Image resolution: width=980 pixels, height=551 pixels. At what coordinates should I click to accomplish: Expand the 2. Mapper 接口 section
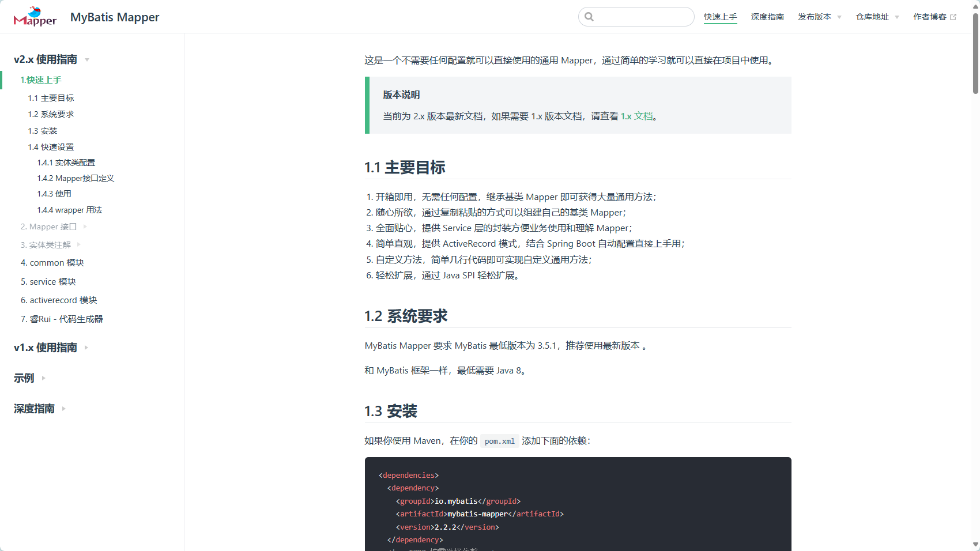pos(53,227)
